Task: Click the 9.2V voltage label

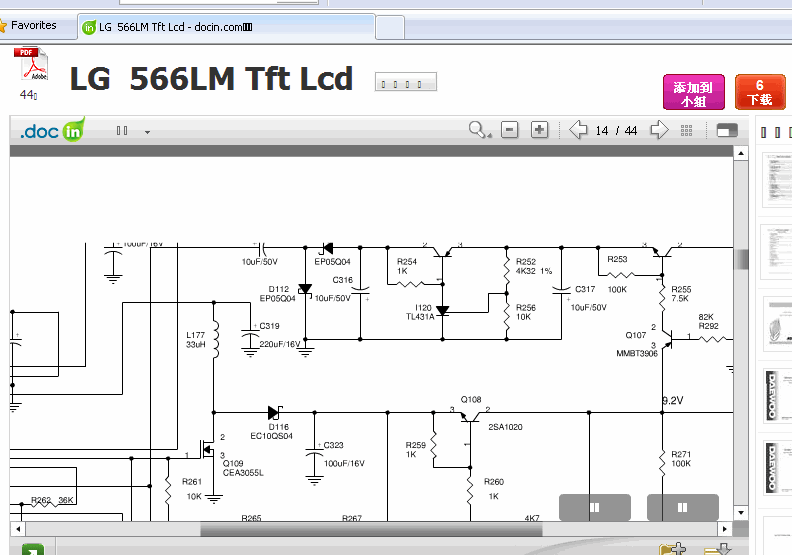Action: click(x=673, y=400)
